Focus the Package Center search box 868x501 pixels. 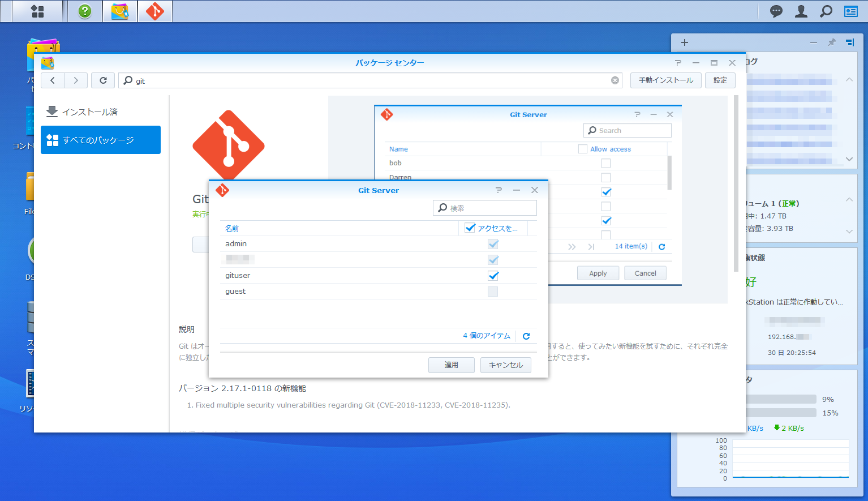(x=370, y=80)
